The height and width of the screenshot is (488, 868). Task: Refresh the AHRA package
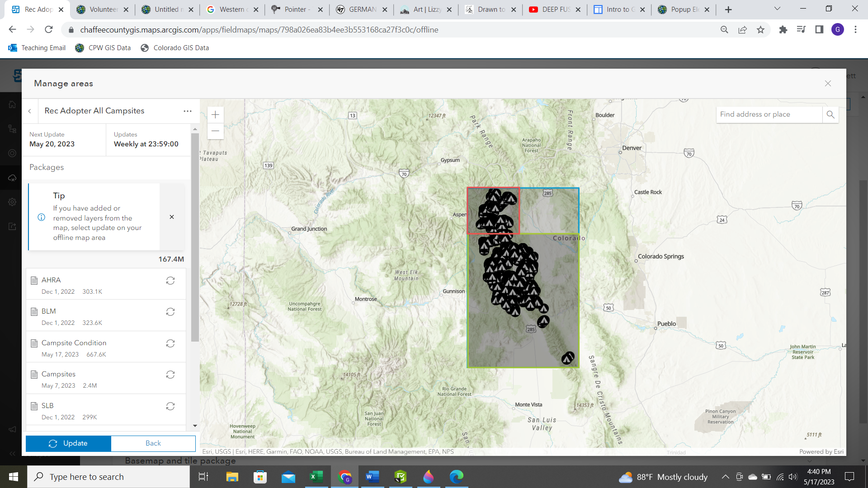pos(170,281)
